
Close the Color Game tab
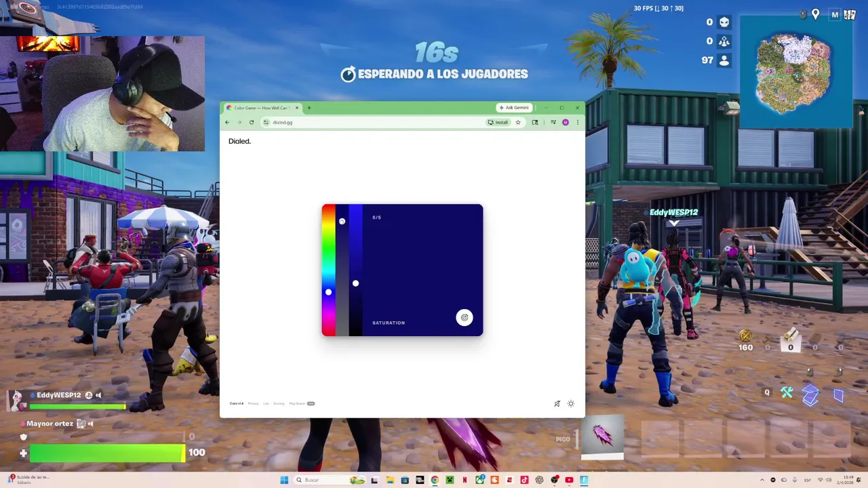point(296,108)
